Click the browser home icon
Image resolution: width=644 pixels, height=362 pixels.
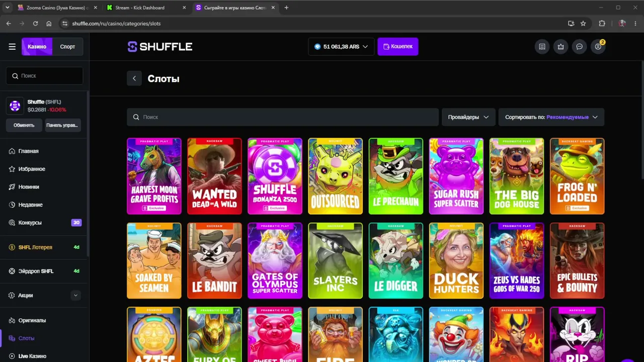pos(49,24)
